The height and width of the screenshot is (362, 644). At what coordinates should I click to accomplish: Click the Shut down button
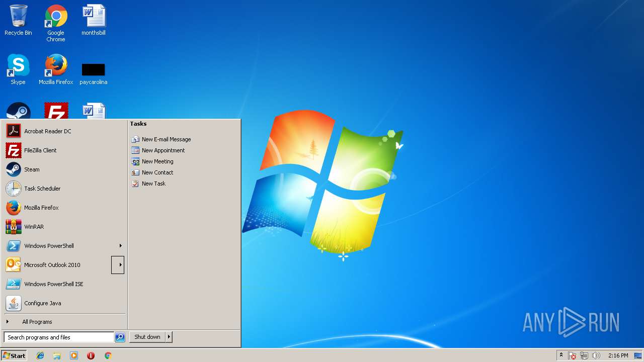[147, 337]
